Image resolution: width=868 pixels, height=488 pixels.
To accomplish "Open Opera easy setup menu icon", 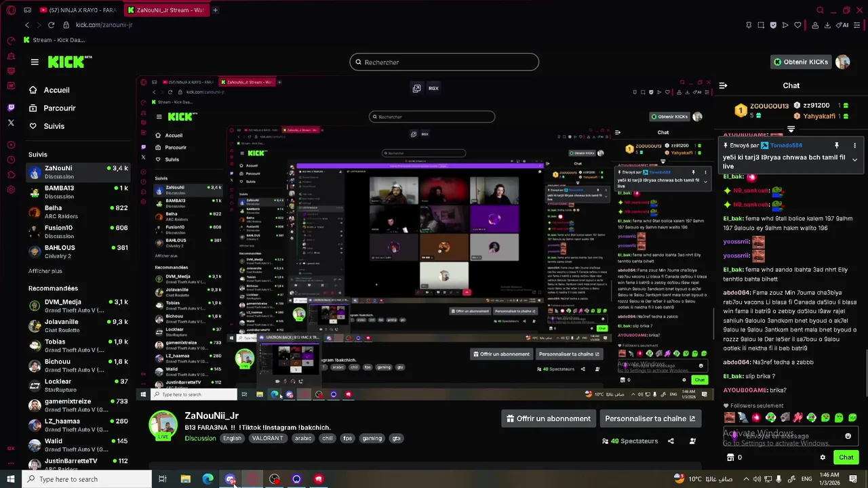I will tap(858, 25).
